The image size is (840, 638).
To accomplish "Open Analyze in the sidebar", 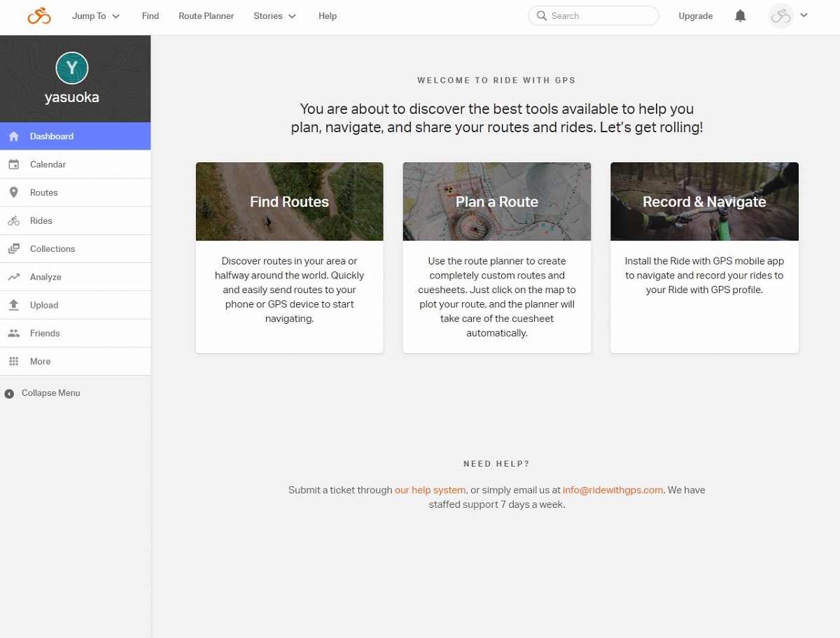I will pyautogui.click(x=75, y=277).
